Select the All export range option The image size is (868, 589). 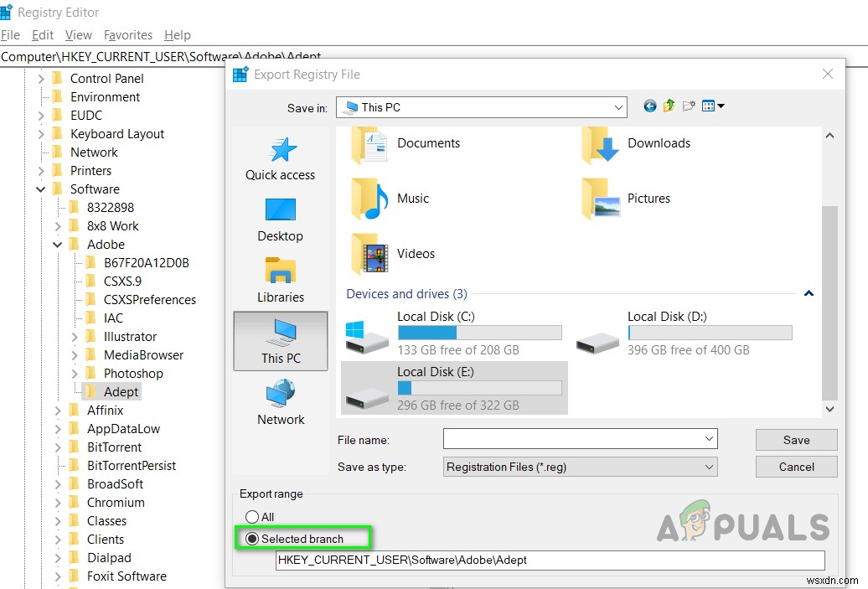point(252,517)
